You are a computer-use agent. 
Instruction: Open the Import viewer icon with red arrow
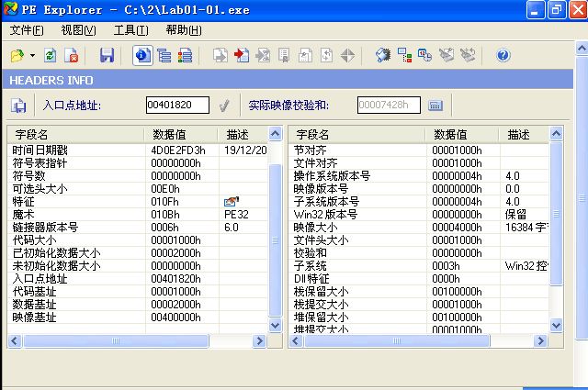coord(241,56)
